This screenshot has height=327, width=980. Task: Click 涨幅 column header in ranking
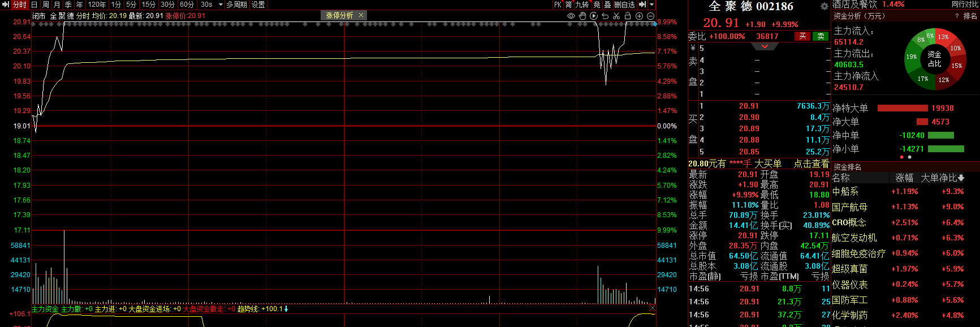tap(904, 178)
